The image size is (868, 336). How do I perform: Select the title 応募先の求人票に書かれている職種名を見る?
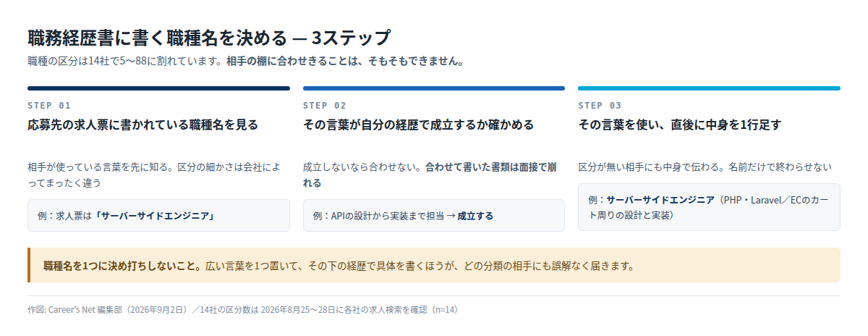click(142, 125)
